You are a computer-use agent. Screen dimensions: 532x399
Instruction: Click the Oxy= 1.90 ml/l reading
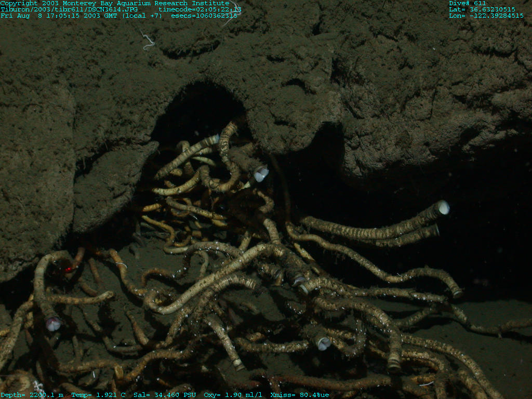tap(233, 395)
